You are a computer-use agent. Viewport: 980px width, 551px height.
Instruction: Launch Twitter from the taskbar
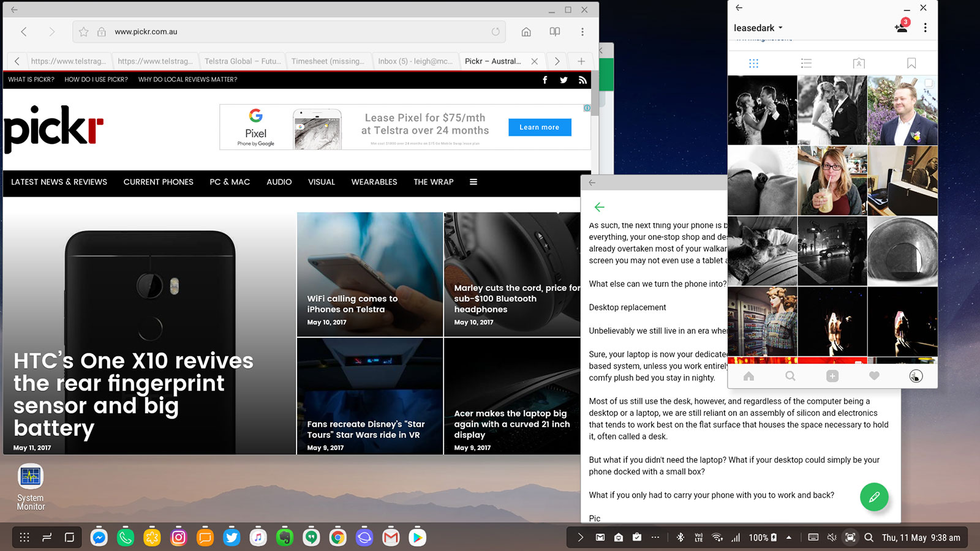tap(232, 538)
